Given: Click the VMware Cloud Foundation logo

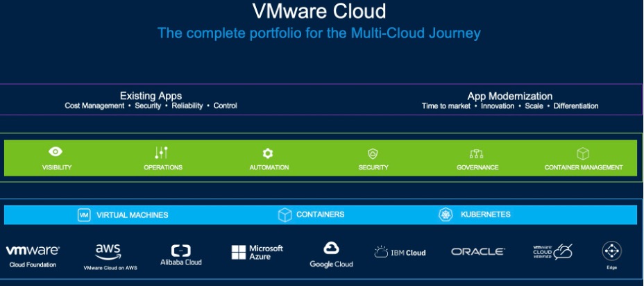Looking at the screenshot, I should (33, 256).
